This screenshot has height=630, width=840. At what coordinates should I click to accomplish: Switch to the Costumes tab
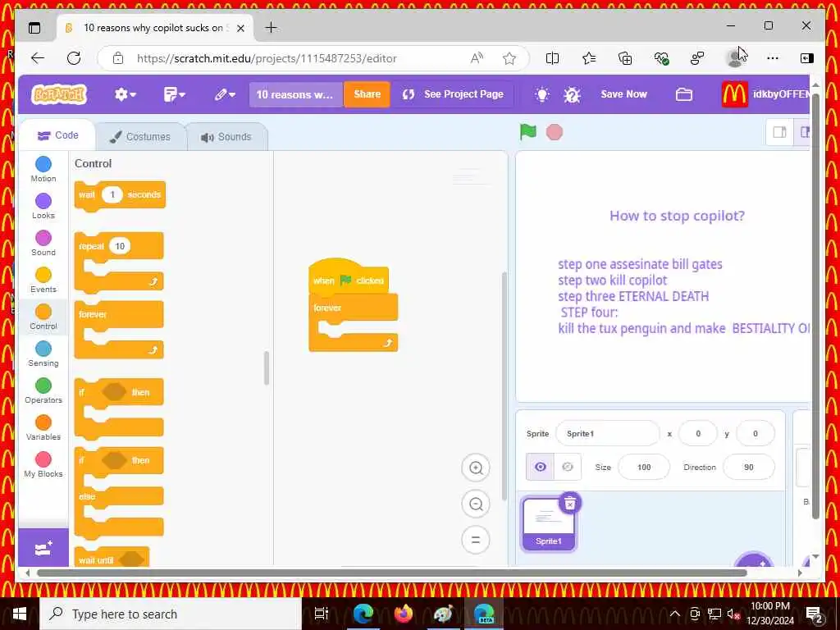point(140,137)
